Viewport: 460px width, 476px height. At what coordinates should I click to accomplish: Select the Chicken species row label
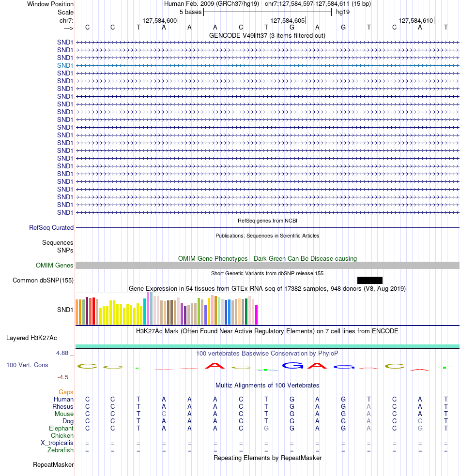pyautogui.click(x=62, y=436)
